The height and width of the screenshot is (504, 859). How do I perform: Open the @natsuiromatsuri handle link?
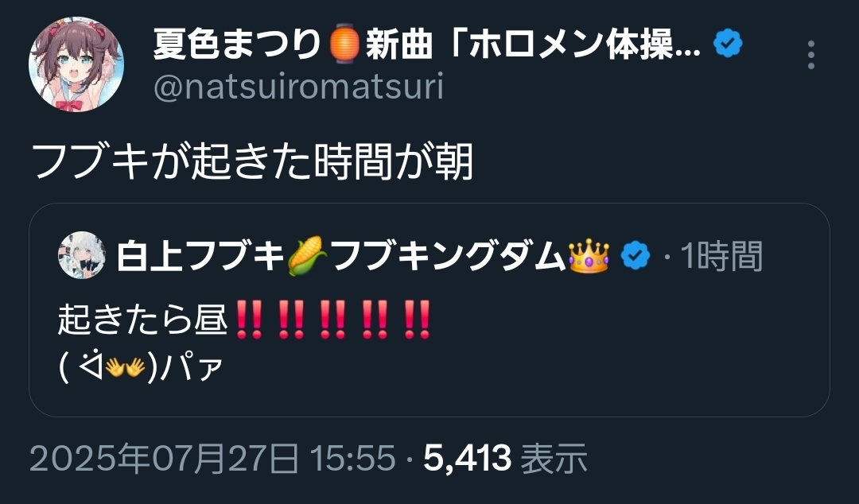(298, 87)
